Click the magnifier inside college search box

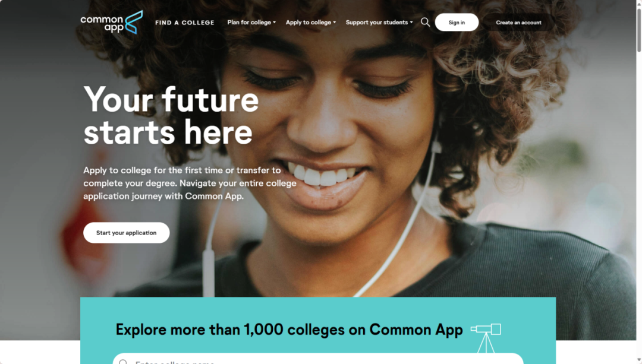point(123,362)
